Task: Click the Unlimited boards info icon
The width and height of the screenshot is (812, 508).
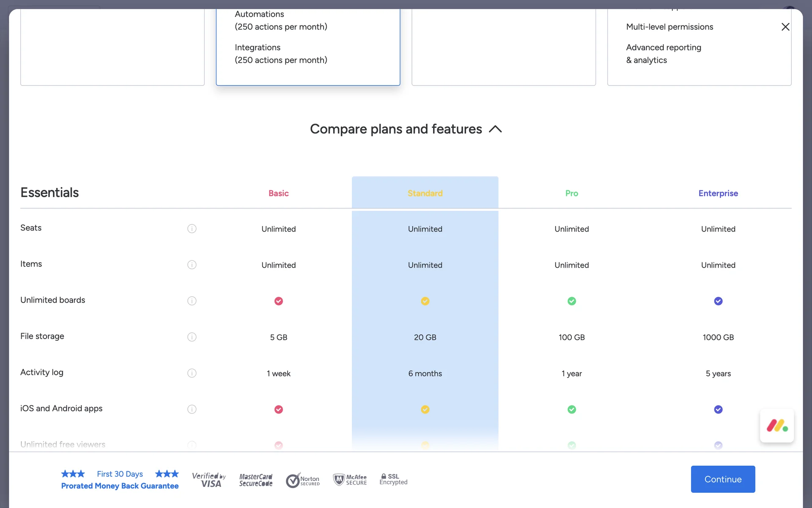Action: point(192,301)
